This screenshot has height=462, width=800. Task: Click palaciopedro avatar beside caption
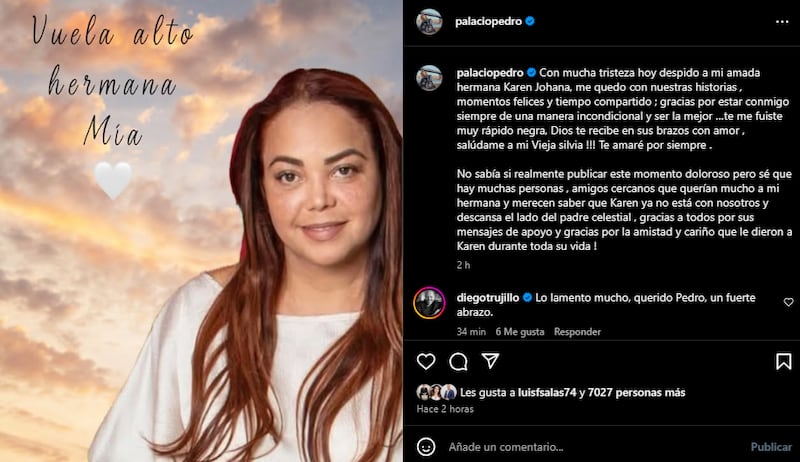[x=429, y=78]
